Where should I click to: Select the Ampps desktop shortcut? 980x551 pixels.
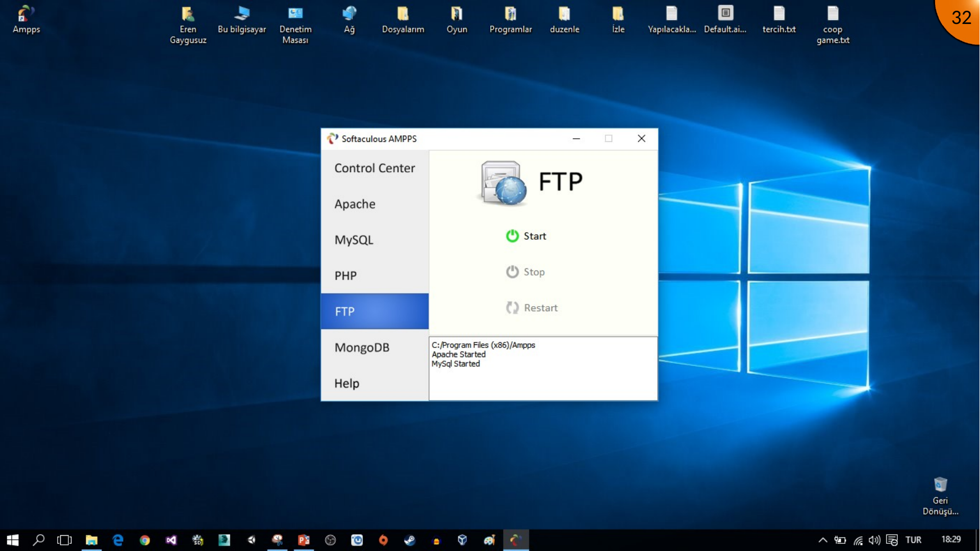(26, 19)
